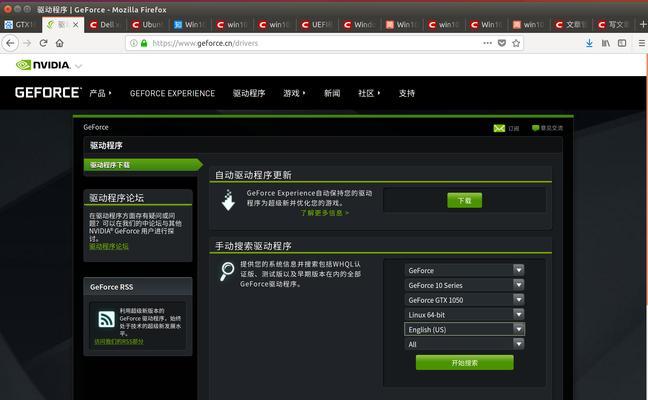Open the page actions three-dot menu
This screenshot has height=400, width=648.
point(488,43)
